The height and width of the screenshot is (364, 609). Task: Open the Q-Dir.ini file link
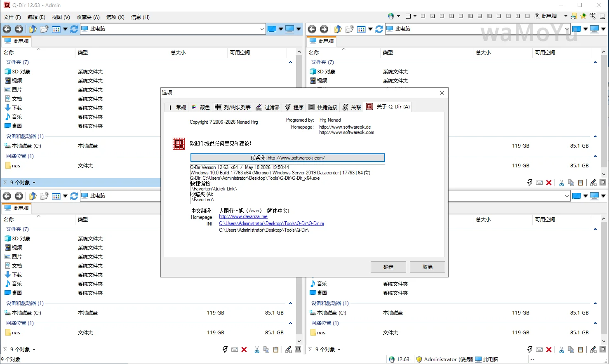point(271,224)
